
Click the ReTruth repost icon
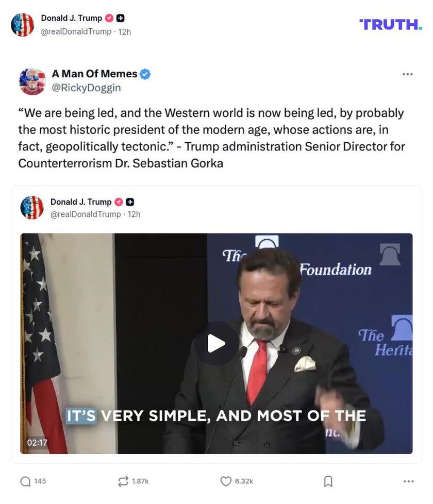[x=123, y=481]
